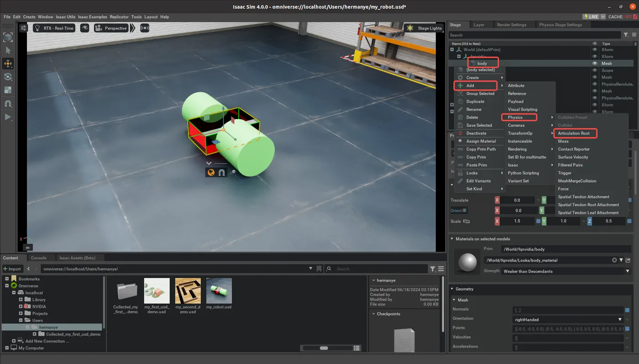Select Add New Connection ... in tree
The height and width of the screenshot is (364, 639).
click(47, 341)
